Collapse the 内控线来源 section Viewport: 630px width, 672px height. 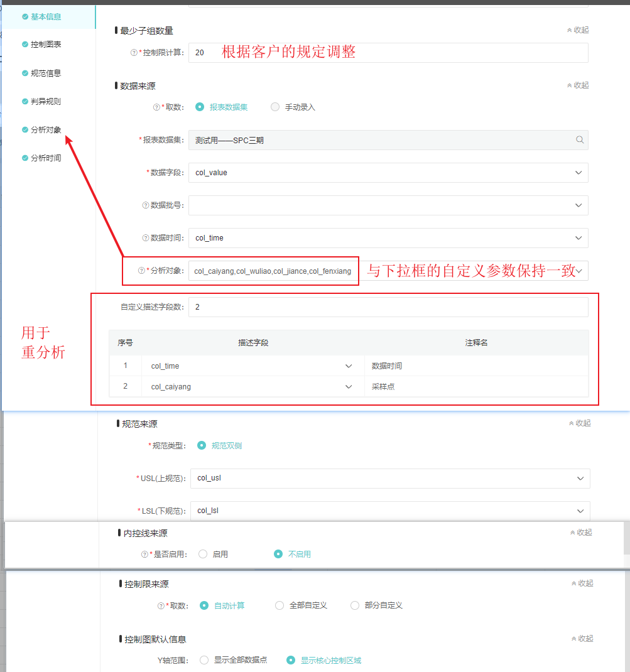[581, 533]
